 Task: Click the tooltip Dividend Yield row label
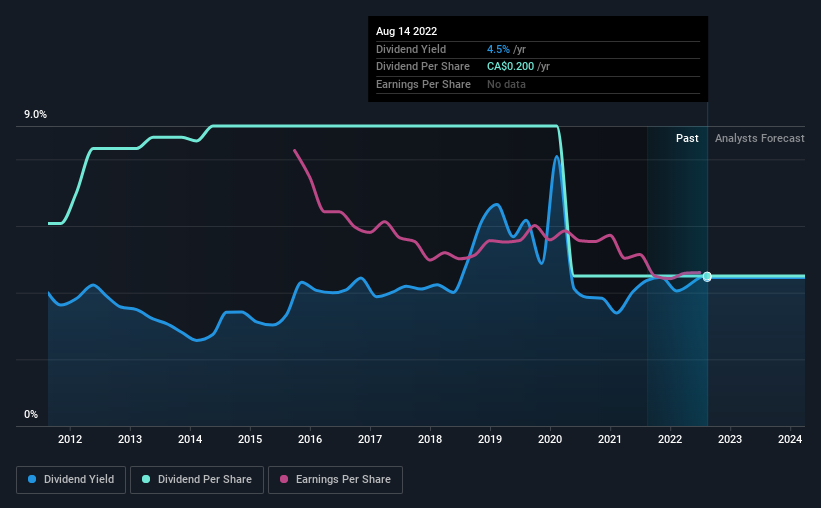pyautogui.click(x=411, y=49)
